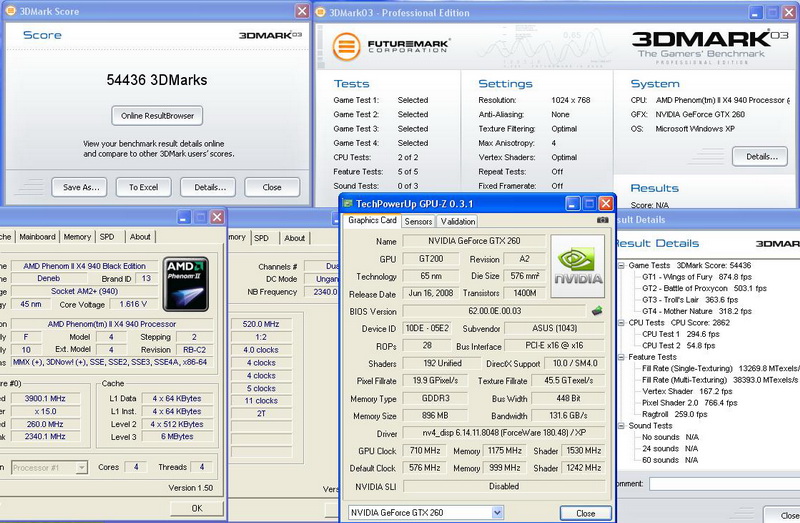
Task: Click the AMD Phenom II logo in CPU-Z
Action: coord(186,284)
